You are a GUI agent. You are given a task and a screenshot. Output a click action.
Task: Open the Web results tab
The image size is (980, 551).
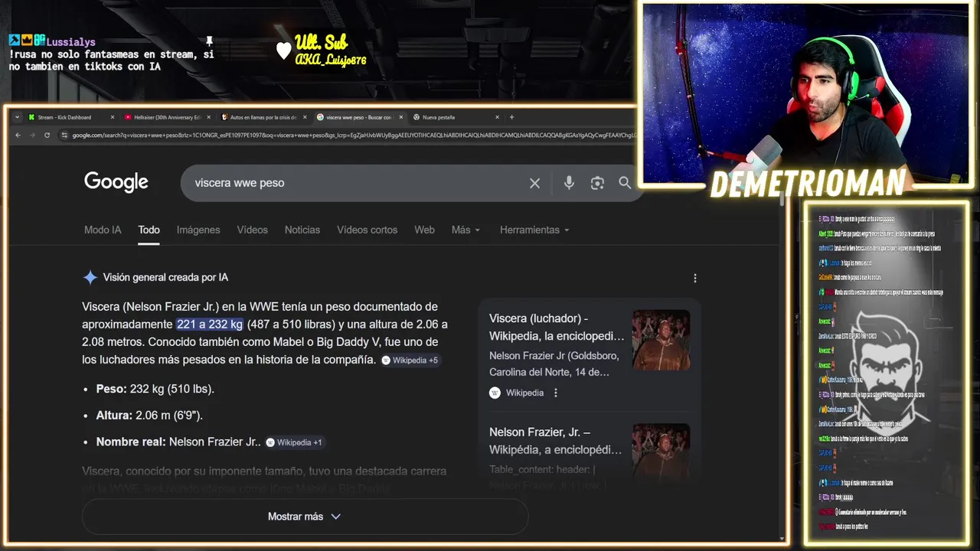tap(424, 230)
